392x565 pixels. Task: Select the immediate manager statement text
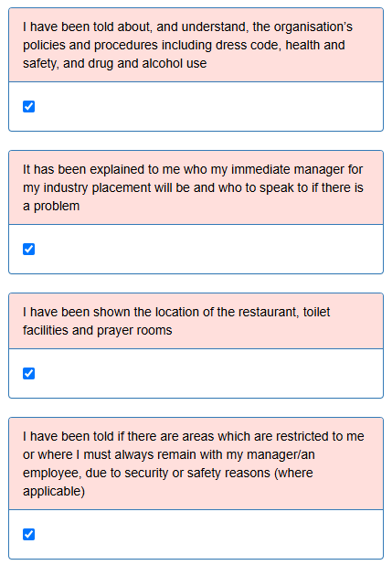point(193,187)
